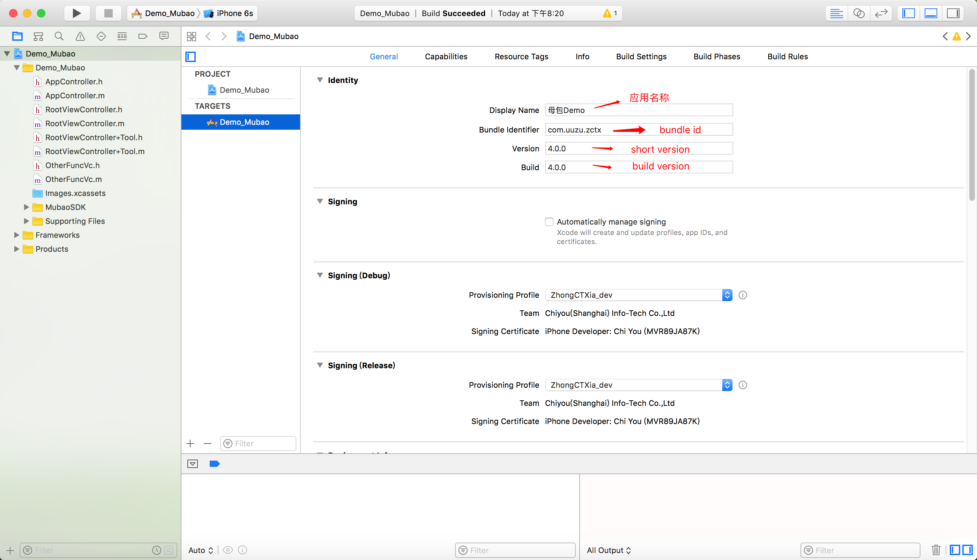
Task: Open the Project navigator folder icon
Action: pyautogui.click(x=17, y=36)
